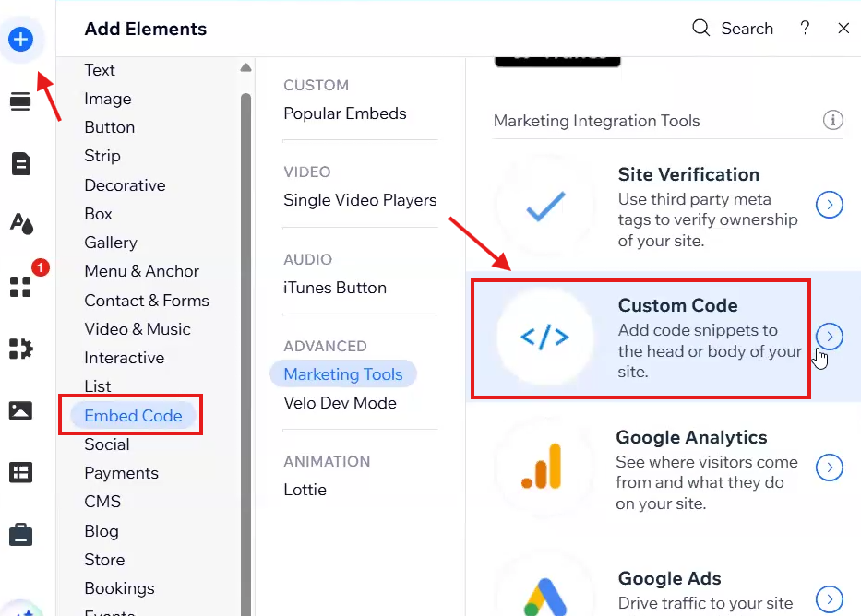Open the Site Design icon in the left sidebar
861x616 pixels.
tap(20, 223)
